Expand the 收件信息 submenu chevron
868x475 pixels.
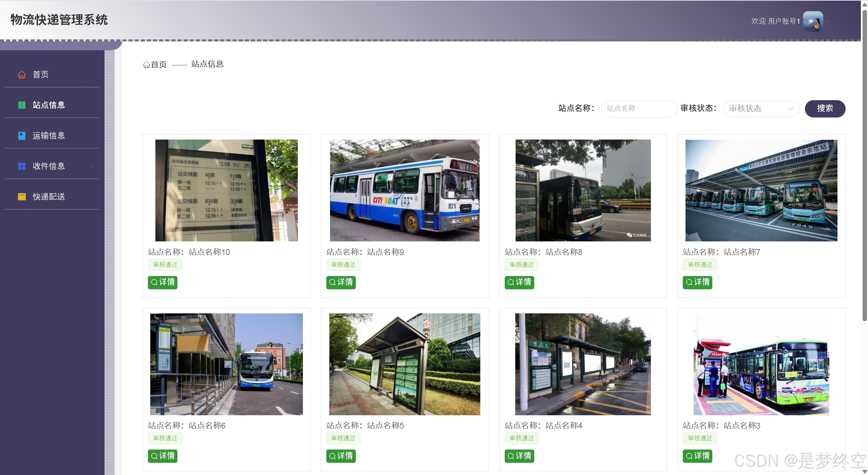(91, 166)
